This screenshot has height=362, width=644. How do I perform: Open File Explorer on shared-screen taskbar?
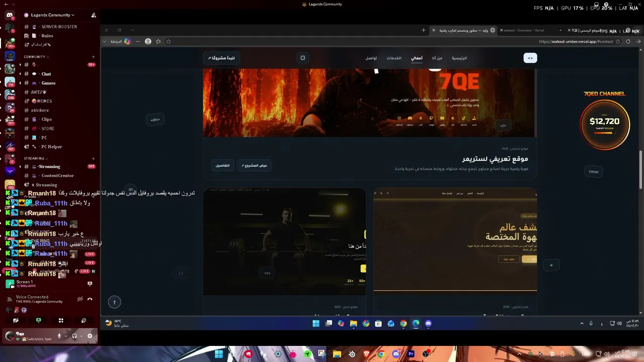353,323
